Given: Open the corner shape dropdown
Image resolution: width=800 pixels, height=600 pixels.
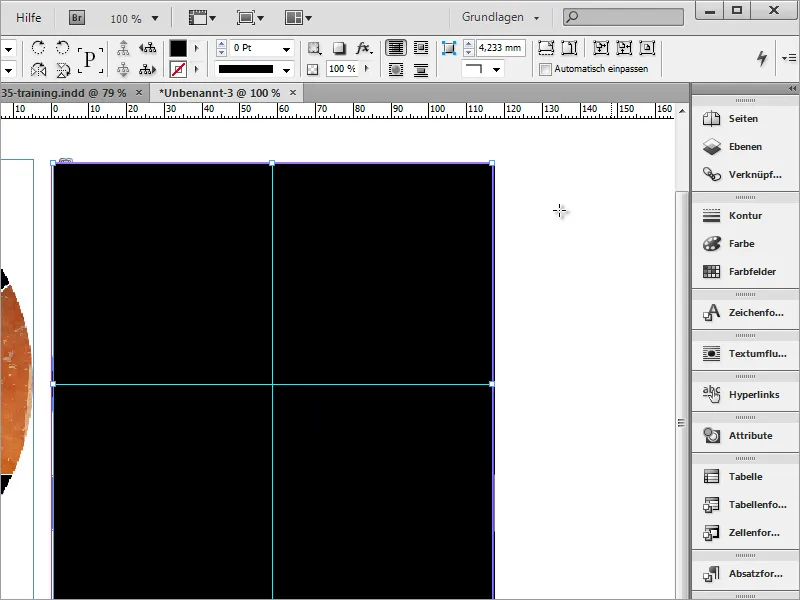Looking at the screenshot, I should pyautogui.click(x=496, y=69).
